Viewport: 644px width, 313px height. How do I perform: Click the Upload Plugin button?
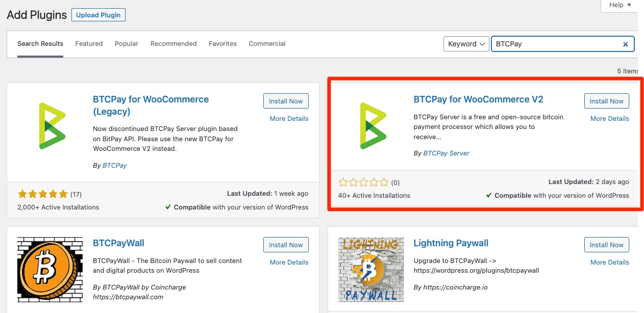click(98, 15)
